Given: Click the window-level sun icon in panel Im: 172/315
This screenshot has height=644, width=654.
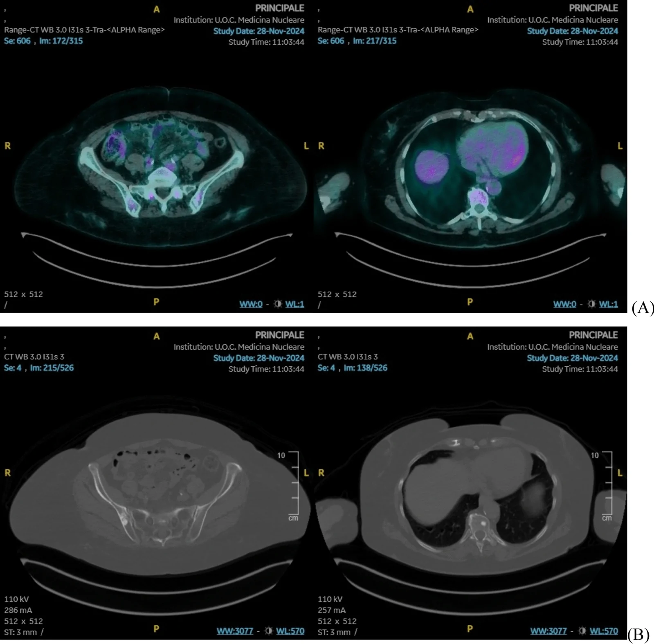Looking at the screenshot, I should 278,304.
